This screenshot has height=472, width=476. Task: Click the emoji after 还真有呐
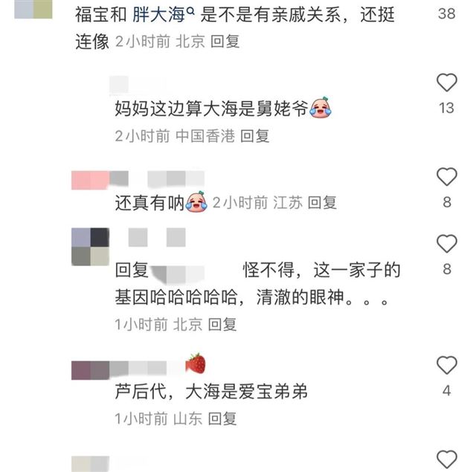(x=196, y=201)
